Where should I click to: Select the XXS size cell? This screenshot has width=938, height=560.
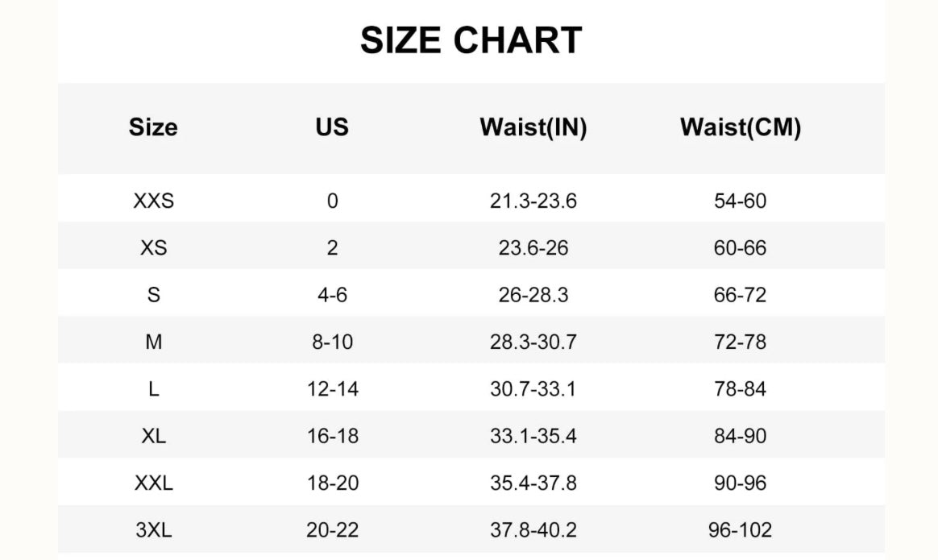click(x=154, y=201)
